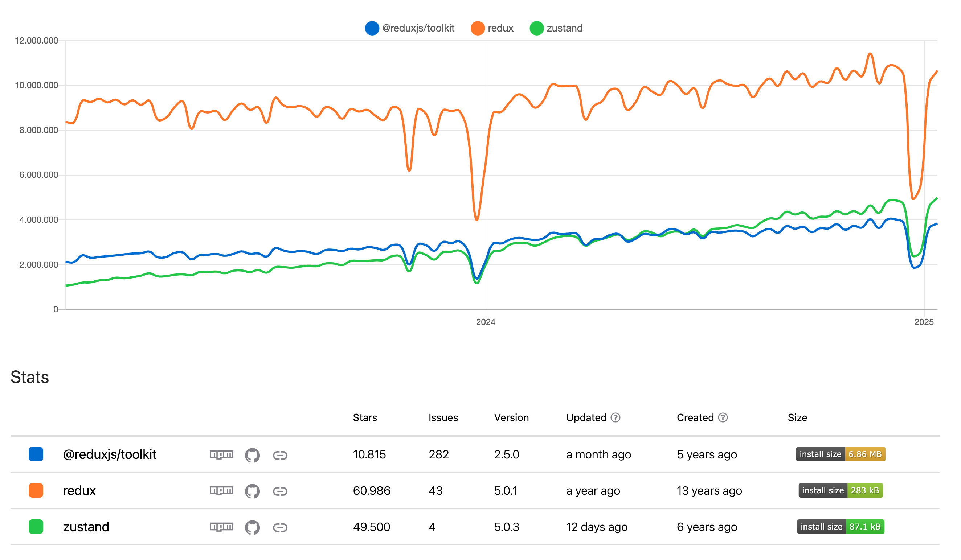961x560 pixels.
Task: Open GitHub repo for @reduxjs/toolkit
Action: [x=252, y=455]
